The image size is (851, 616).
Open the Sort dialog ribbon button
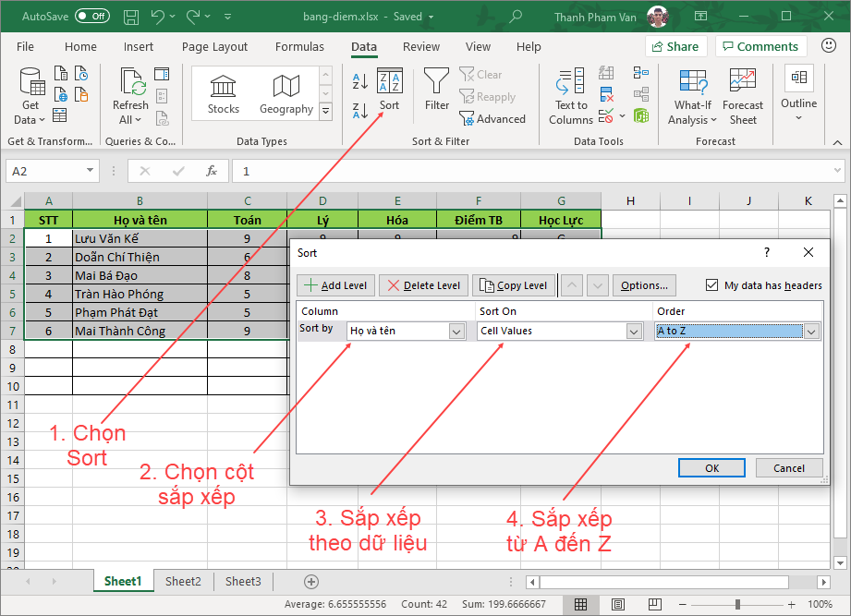pyautogui.click(x=389, y=90)
